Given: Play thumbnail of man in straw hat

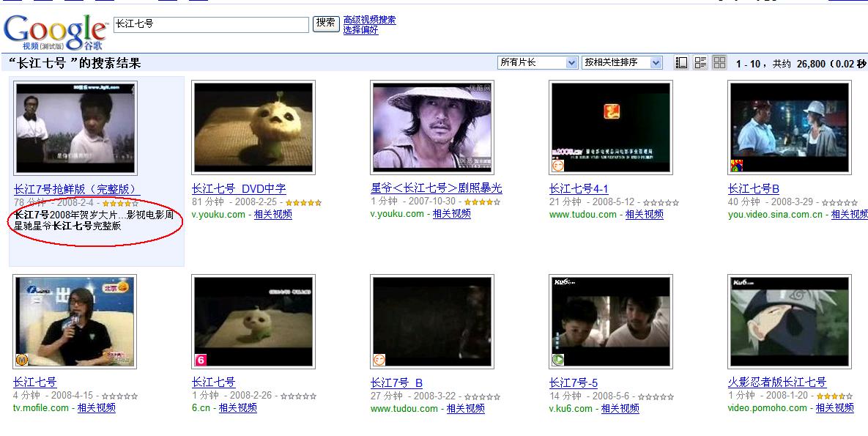Looking at the screenshot, I should [432, 128].
